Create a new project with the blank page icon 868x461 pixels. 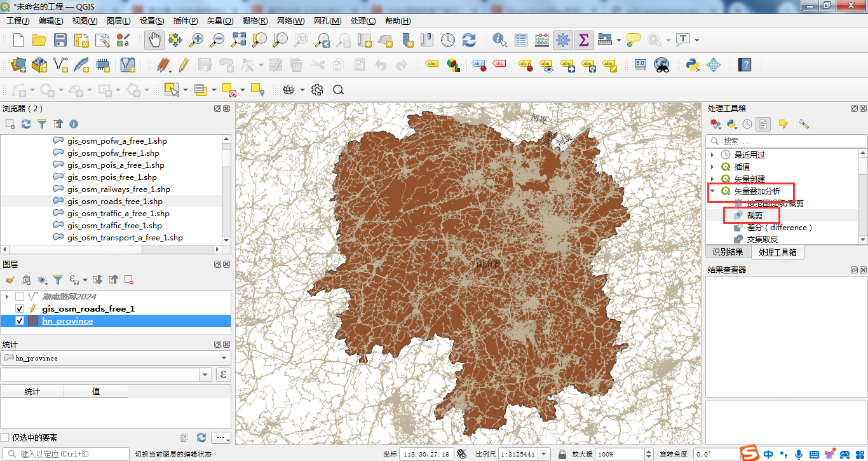[18, 40]
